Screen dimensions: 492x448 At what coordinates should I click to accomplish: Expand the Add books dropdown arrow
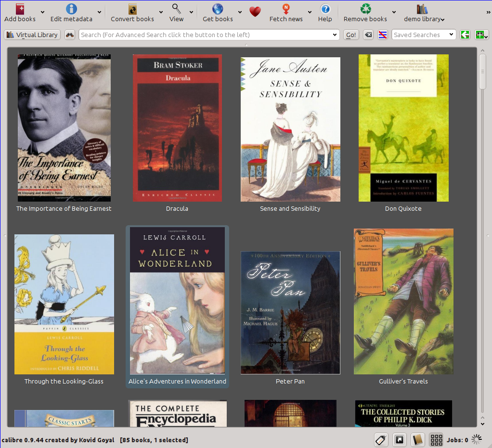(42, 13)
